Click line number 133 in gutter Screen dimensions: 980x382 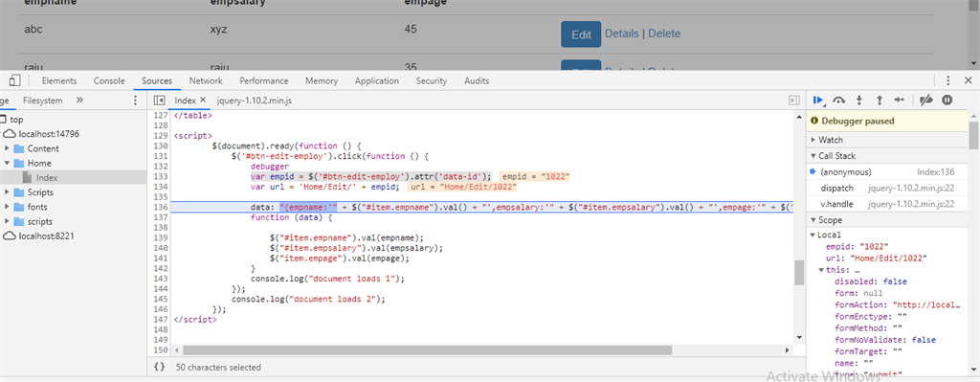point(161,176)
